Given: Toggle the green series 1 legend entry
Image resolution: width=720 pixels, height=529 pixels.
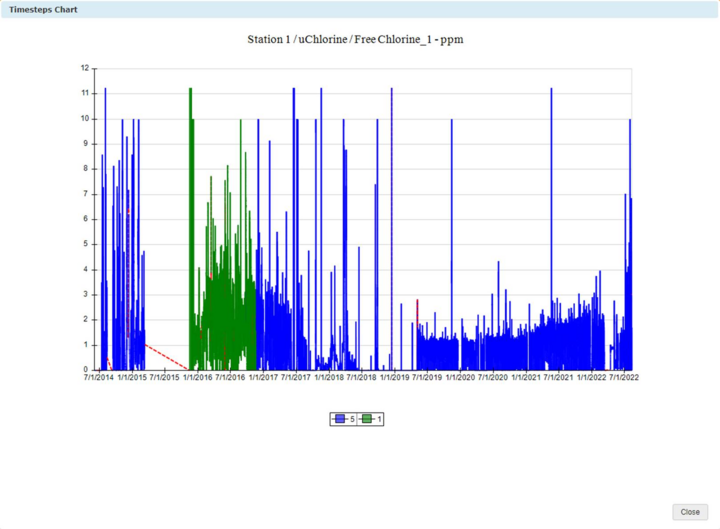Looking at the screenshot, I should click(x=370, y=419).
